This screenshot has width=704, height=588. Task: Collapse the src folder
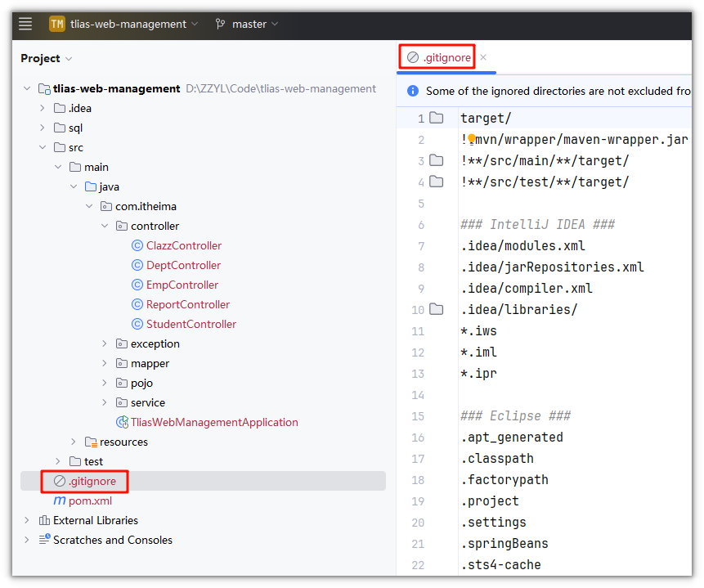pos(43,147)
